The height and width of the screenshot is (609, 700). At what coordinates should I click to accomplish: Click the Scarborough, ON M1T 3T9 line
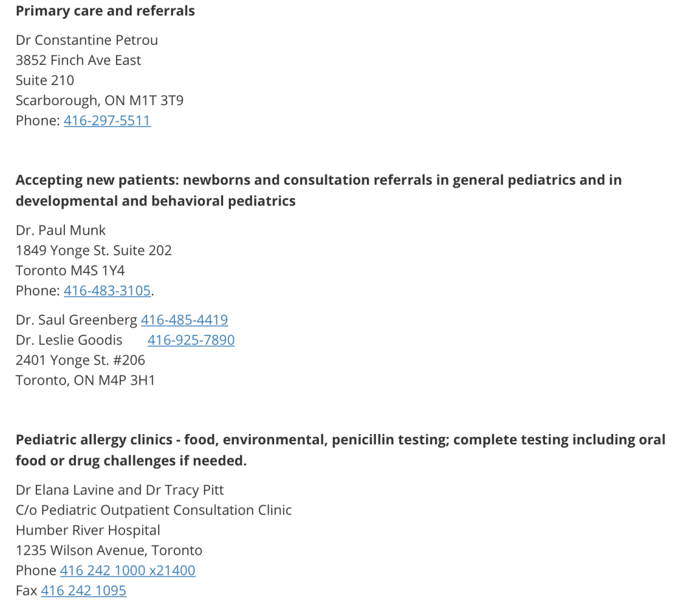100,101
